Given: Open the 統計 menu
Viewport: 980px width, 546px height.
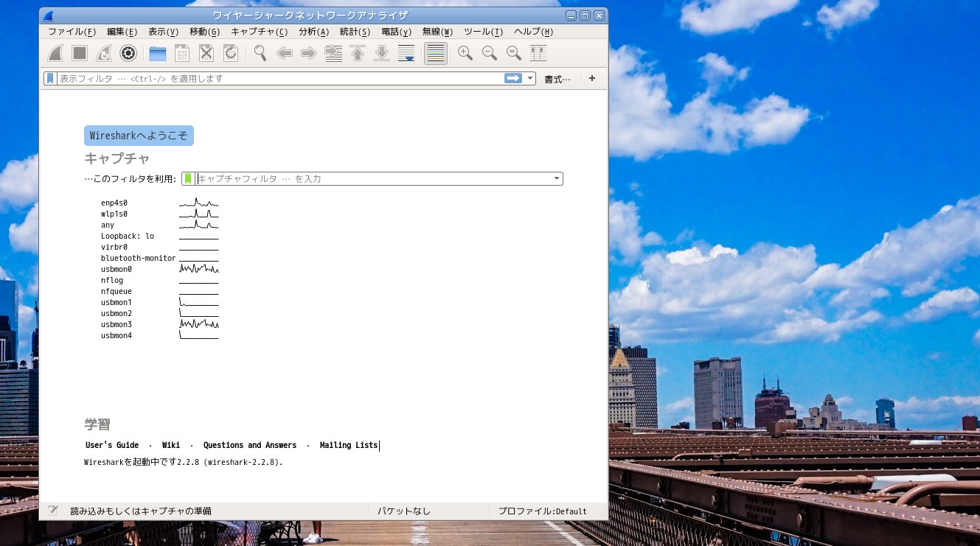Looking at the screenshot, I should point(355,32).
